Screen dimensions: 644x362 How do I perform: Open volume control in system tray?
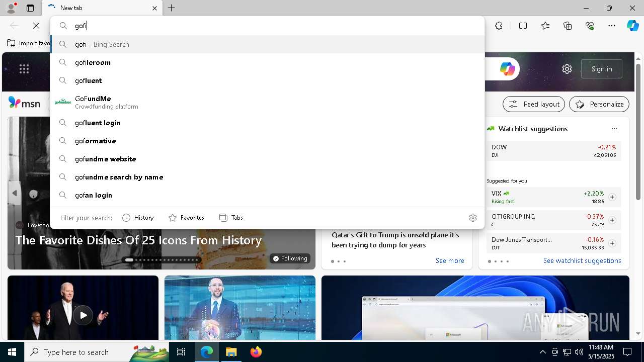click(579, 352)
